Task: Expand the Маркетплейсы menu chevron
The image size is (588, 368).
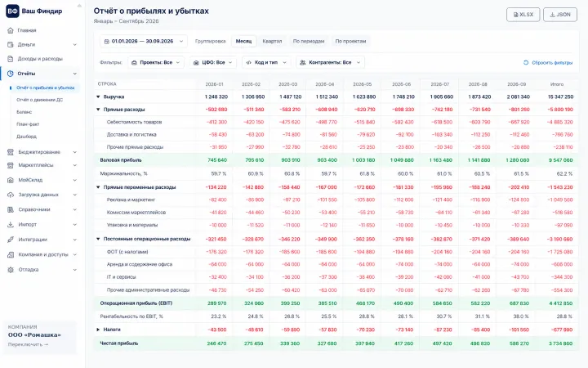Action: 74,165
